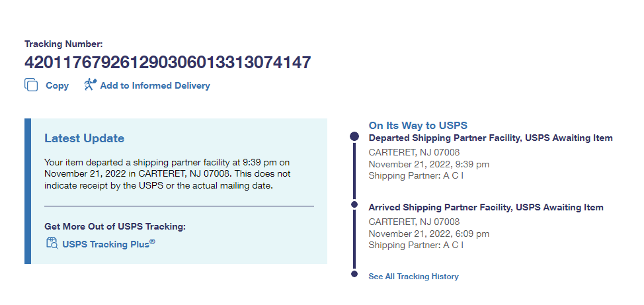This screenshot has width=644, height=305.
Task: Click the long tracking number text
Action: (167, 63)
